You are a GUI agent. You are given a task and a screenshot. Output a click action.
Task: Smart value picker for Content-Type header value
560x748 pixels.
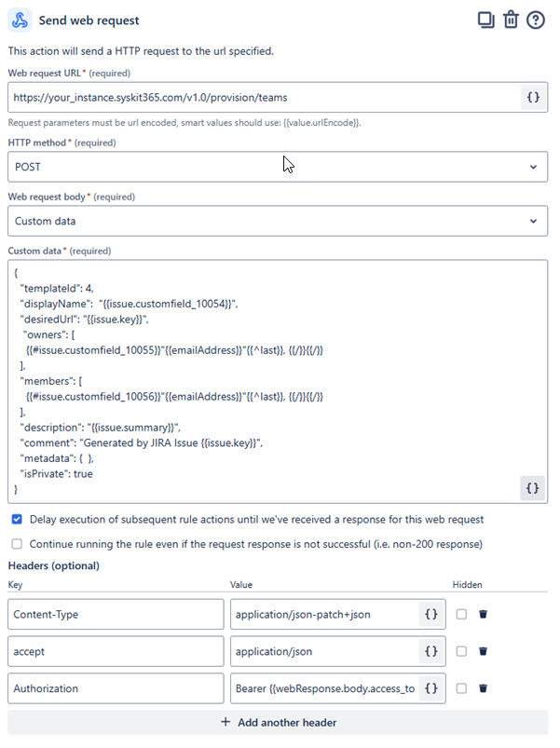(430, 615)
